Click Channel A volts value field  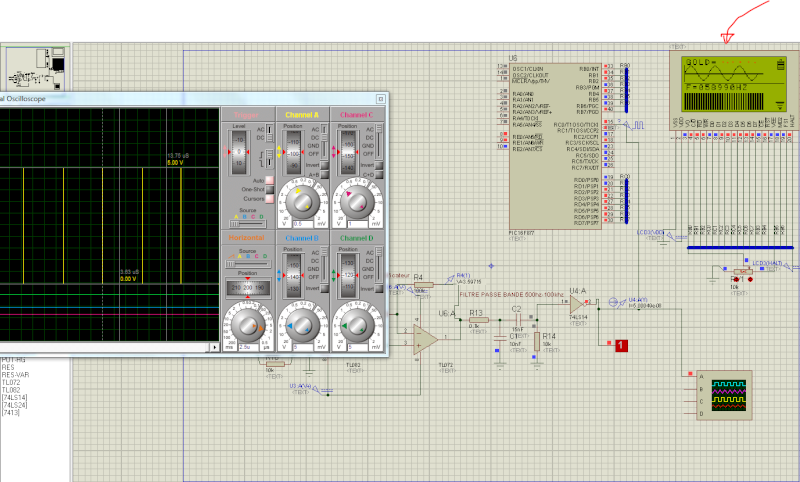[303, 224]
